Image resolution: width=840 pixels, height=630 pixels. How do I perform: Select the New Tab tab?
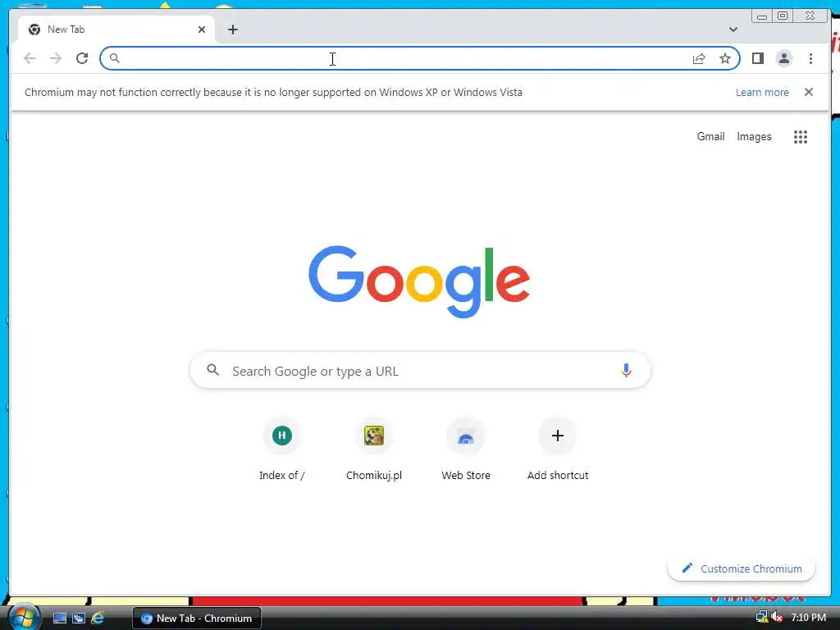[x=116, y=30]
